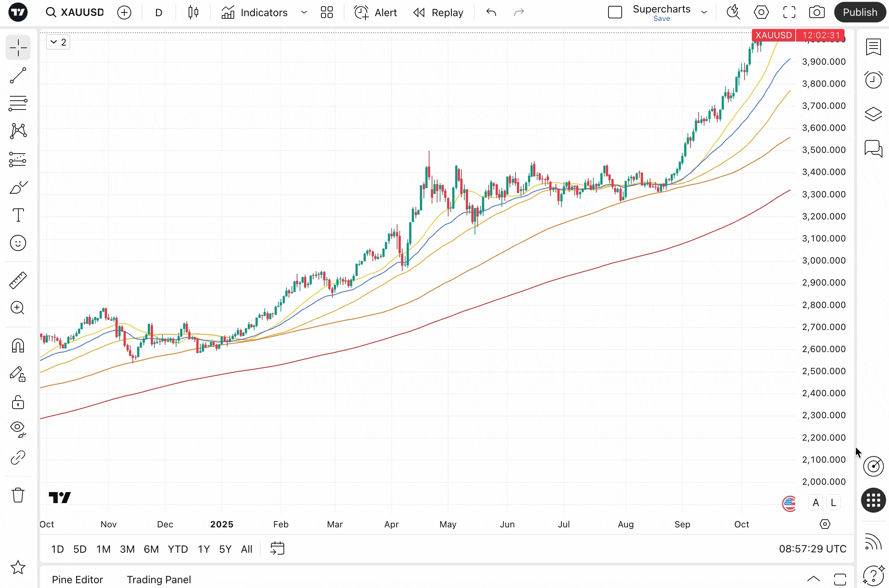Click the Publish button
The width and height of the screenshot is (889, 588).
pyautogui.click(x=859, y=12)
